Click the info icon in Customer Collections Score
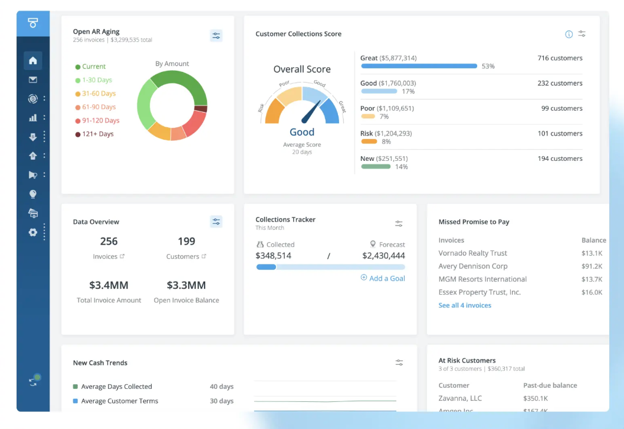The width and height of the screenshot is (624, 429). [x=569, y=34]
